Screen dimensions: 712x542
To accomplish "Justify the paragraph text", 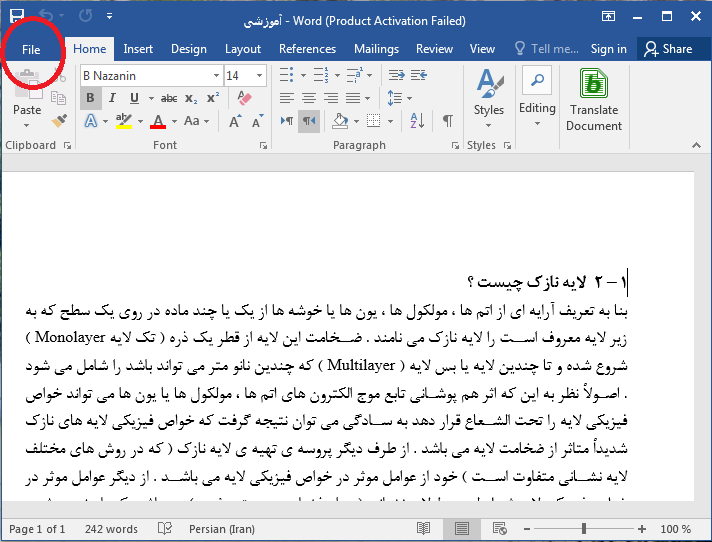I will click(x=353, y=98).
